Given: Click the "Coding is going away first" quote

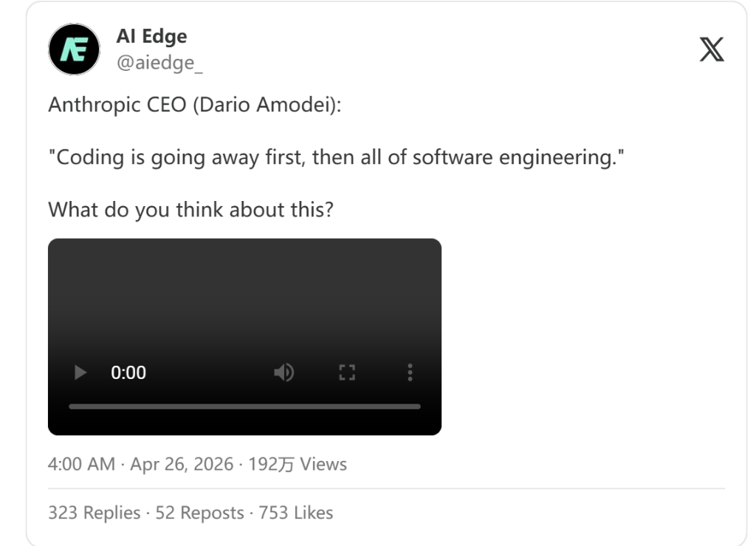Looking at the screenshot, I should [336, 157].
